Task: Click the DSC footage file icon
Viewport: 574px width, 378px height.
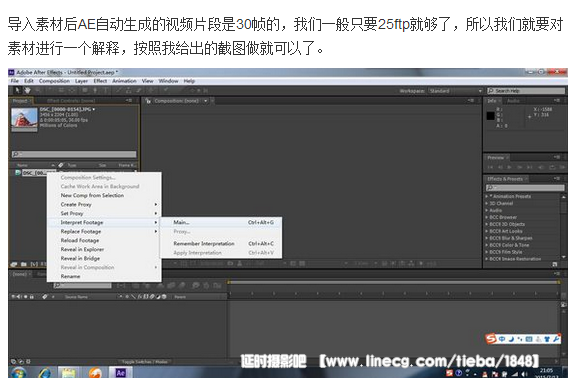Action: [x=18, y=172]
